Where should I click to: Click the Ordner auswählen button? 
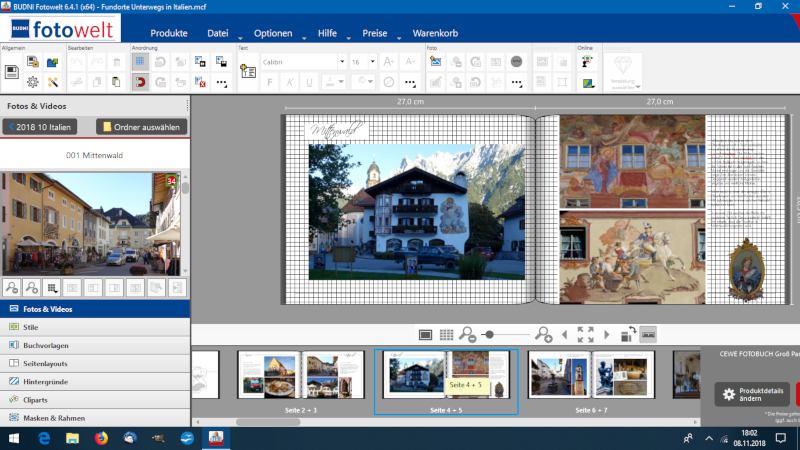(141, 127)
